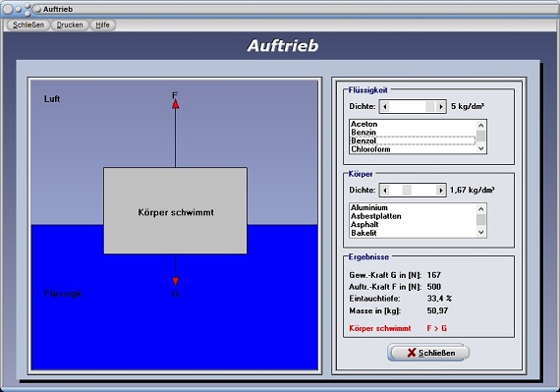Click the body material list scrollbar thumb
The height and width of the screenshot is (392, 560).
pyautogui.click(x=481, y=219)
